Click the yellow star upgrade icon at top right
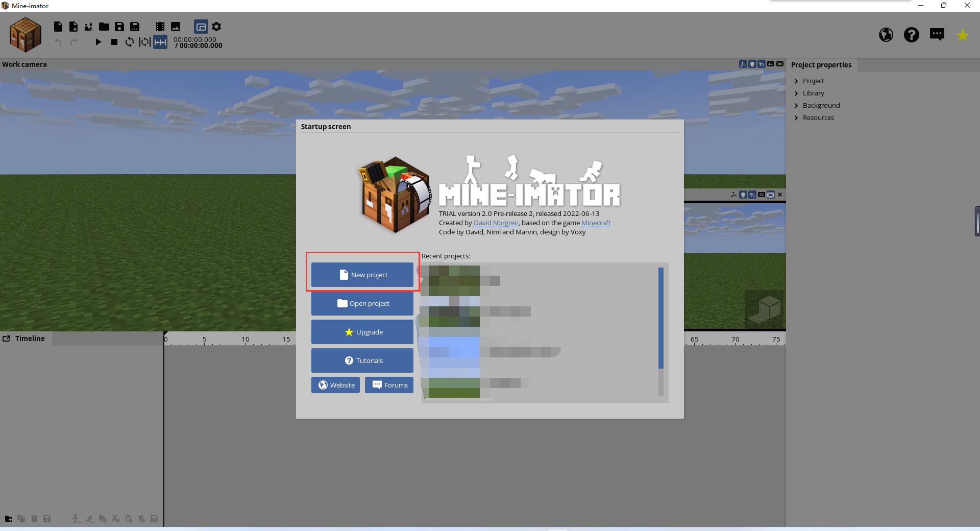This screenshot has width=980, height=531. pos(963,35)
